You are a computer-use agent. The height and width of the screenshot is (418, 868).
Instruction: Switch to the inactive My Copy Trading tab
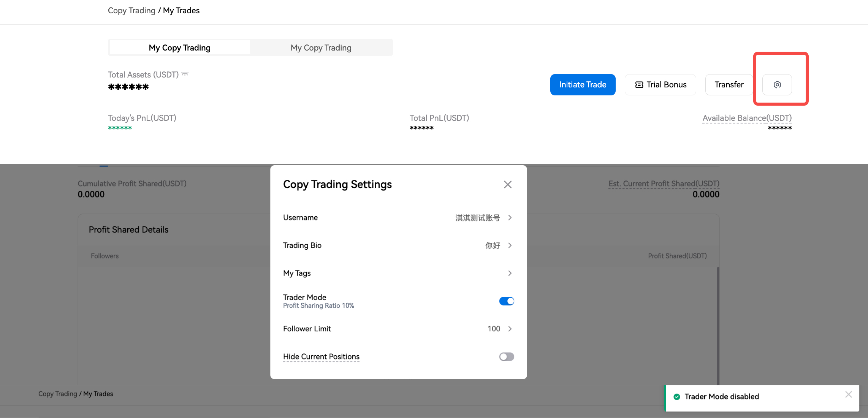point(321,47)
